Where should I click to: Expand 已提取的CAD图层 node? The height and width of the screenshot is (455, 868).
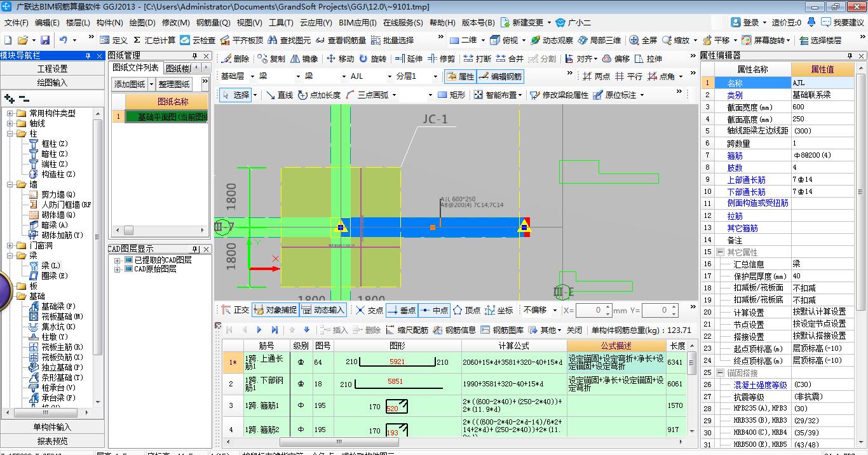pyautogui.click(x=117, y=260)
